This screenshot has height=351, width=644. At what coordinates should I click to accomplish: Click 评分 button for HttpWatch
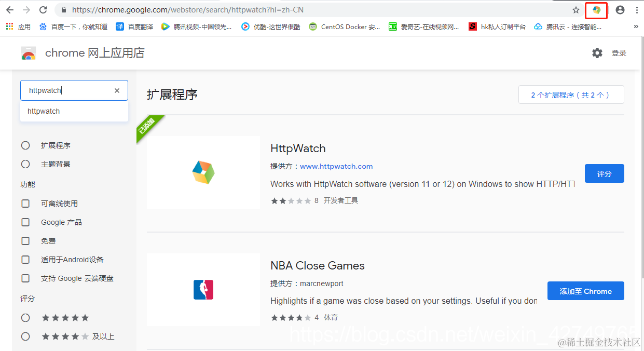pos(604,173)
